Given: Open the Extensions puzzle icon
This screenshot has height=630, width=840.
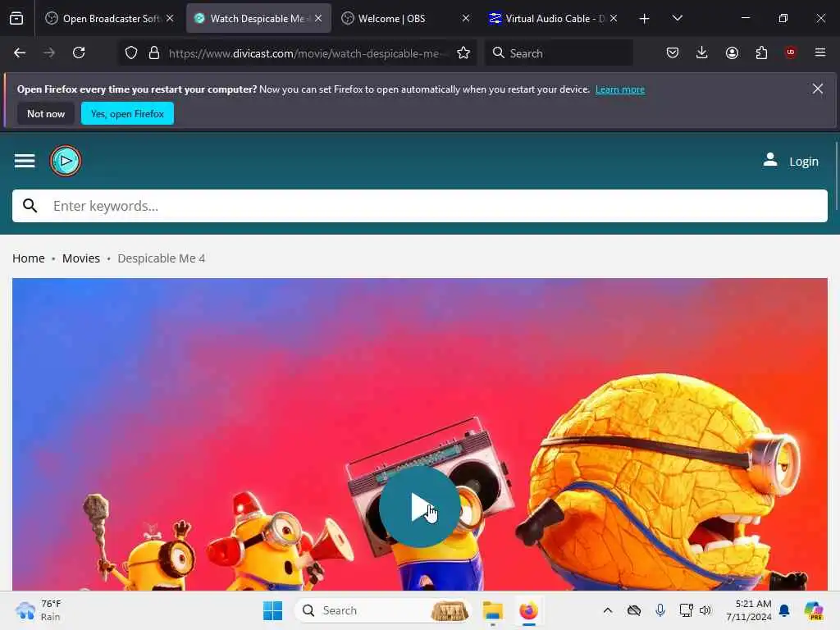Looking at the screenshot, I should click(x=761, y=52).
